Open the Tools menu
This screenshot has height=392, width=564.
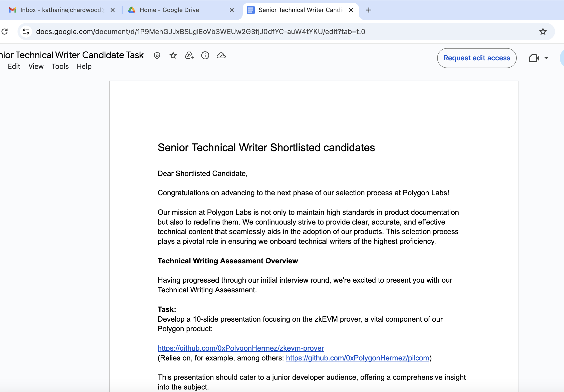pos(60,67)
